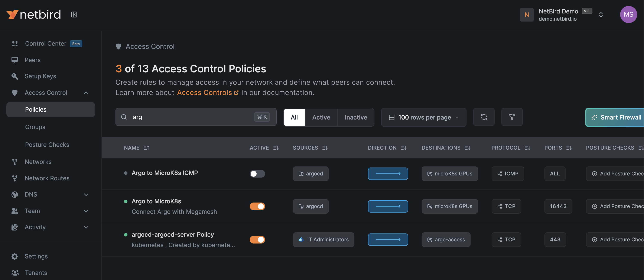Collapse the sidebar with the panel icon

[74, 14]
